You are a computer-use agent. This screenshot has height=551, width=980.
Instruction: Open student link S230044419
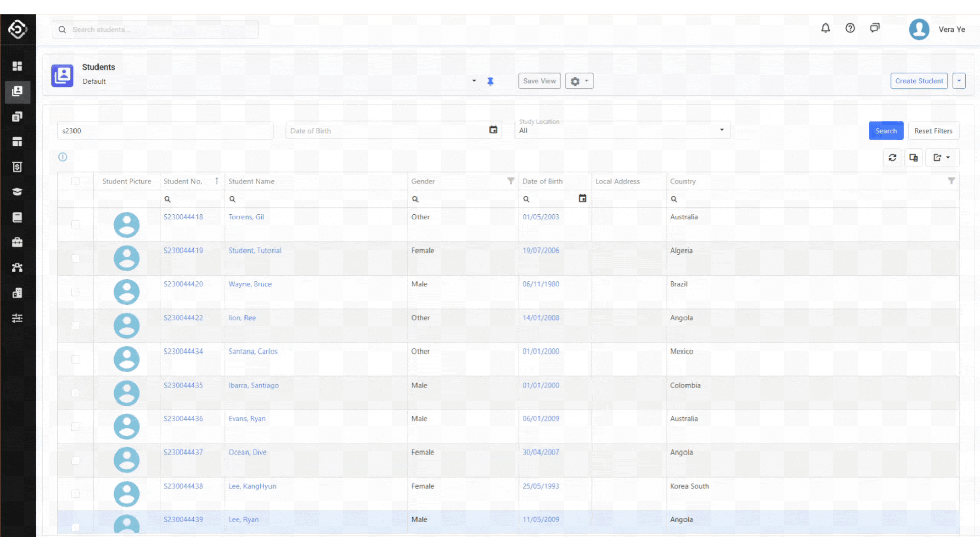[x=183, y=251]
